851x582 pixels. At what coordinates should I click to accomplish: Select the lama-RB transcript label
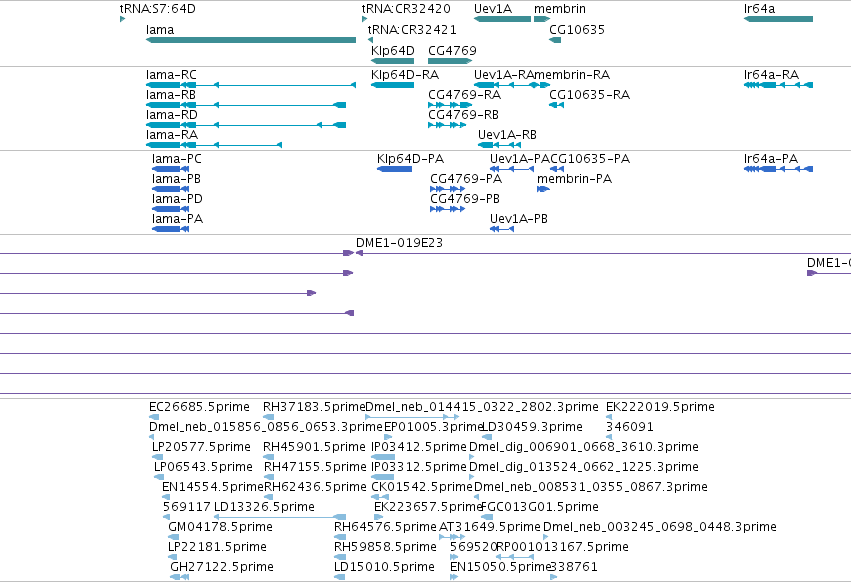pos(170,94)
